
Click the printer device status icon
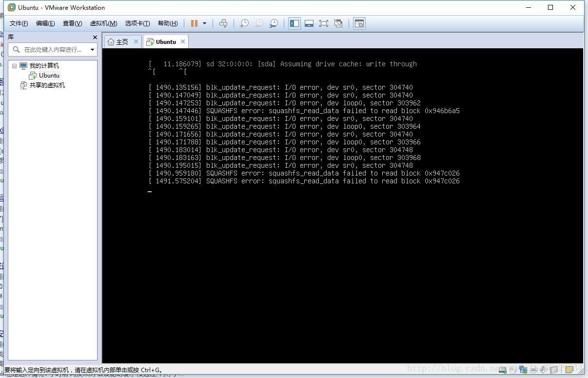pyautogui.click(x=533, y=369)
